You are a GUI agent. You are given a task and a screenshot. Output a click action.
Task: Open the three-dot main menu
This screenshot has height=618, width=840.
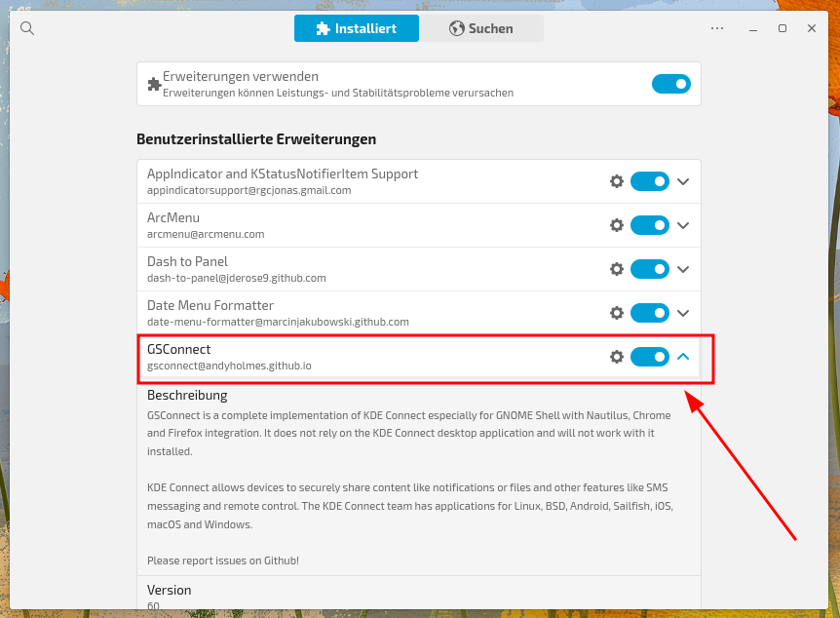click(x=717, y=28)
